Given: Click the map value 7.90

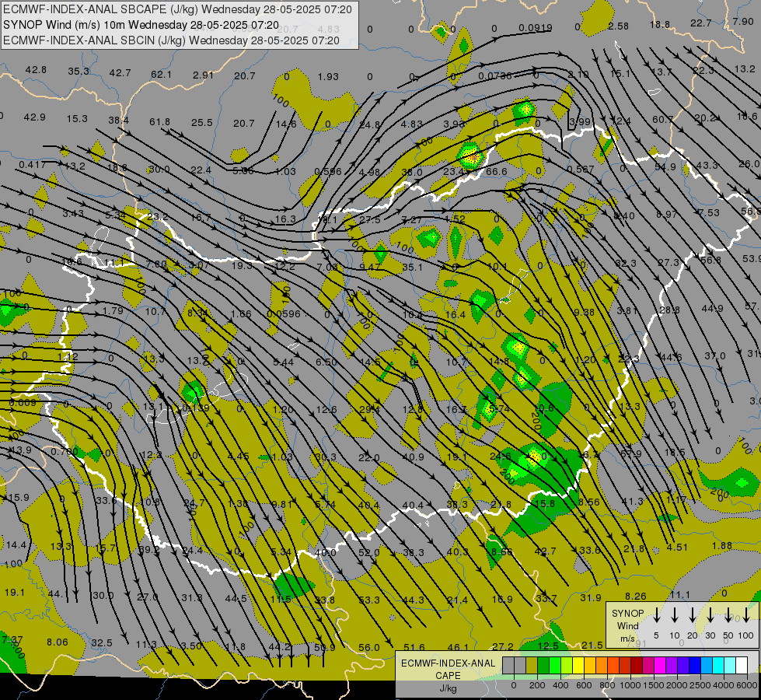Looking at the screenshot, I should point(743,21).
